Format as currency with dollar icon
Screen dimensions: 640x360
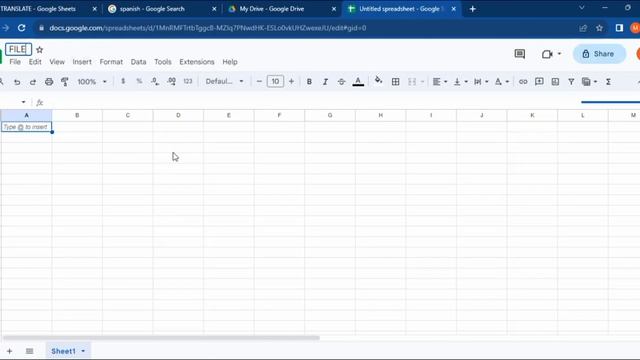pyautogui.click(x=123, y=82)
